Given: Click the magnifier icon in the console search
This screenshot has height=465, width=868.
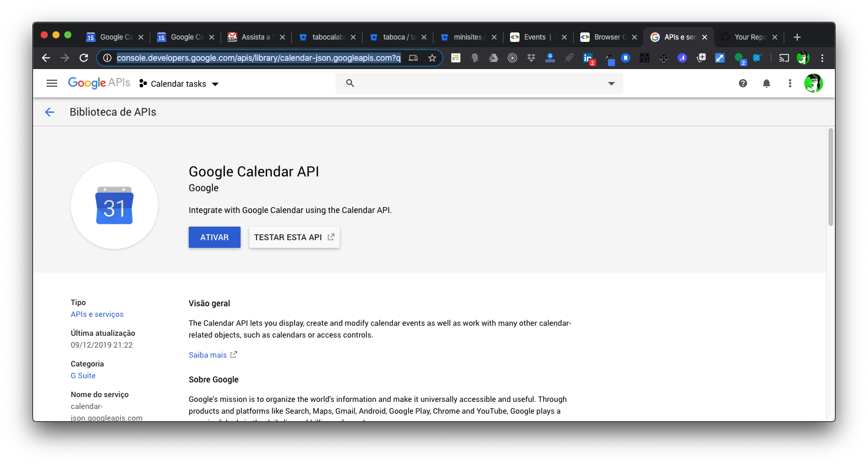Looking at the screenshot, I should pos(350,83).
